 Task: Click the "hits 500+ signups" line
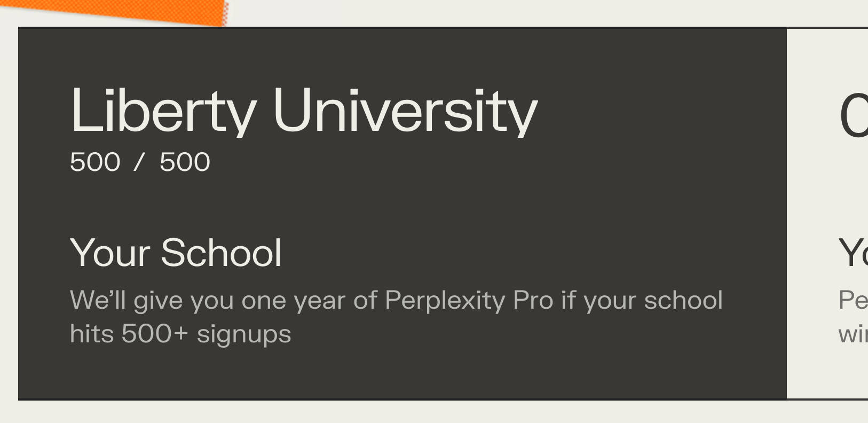click(x=180, y=334)
